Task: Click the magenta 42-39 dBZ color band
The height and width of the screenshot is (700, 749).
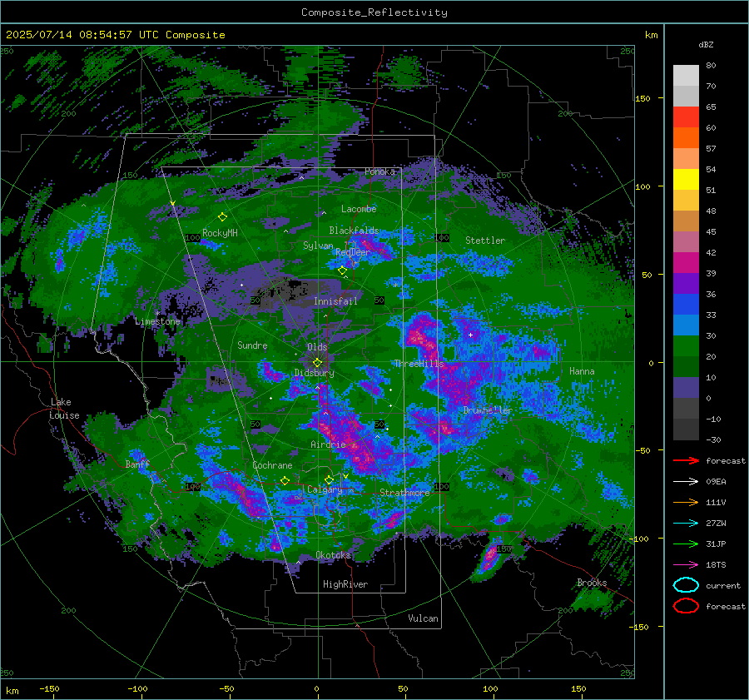Action: [x=686, y=263]
